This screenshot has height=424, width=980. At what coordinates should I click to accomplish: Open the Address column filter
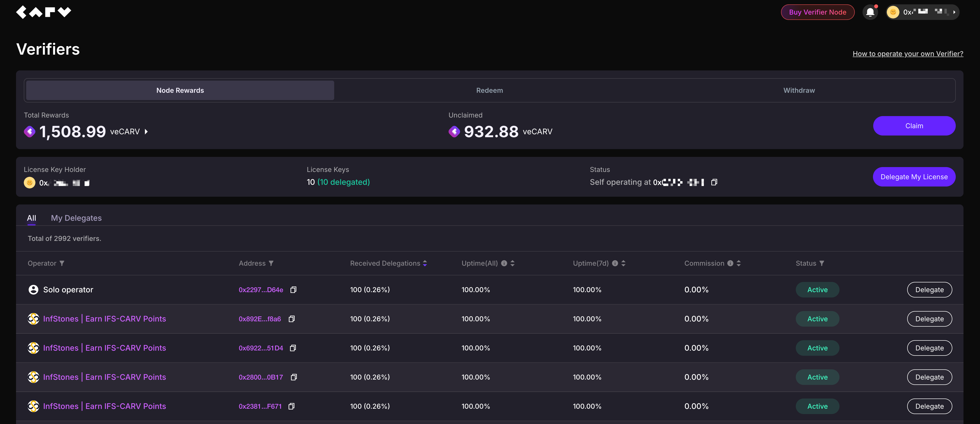[271, 263]
